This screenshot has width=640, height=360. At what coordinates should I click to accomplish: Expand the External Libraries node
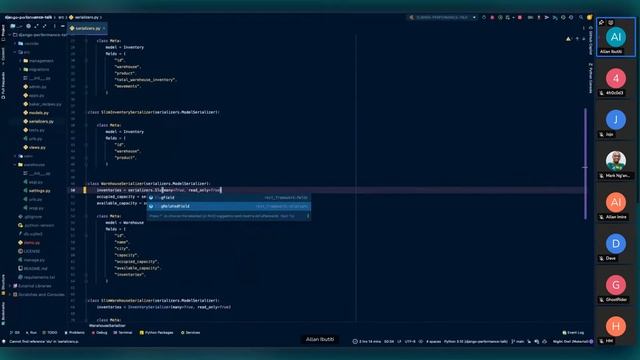11,286
